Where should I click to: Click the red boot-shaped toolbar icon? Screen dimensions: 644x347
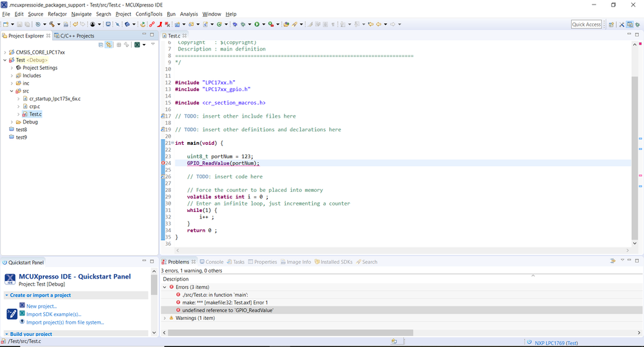tap(160, 25)
